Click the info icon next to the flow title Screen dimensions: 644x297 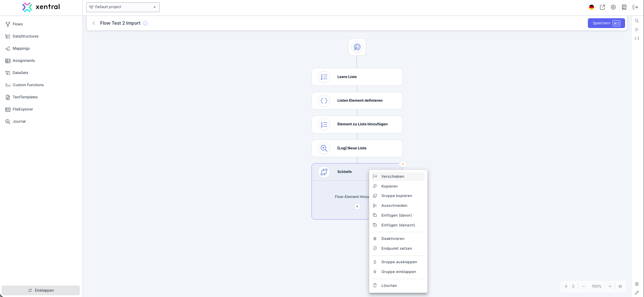point(145,23)
